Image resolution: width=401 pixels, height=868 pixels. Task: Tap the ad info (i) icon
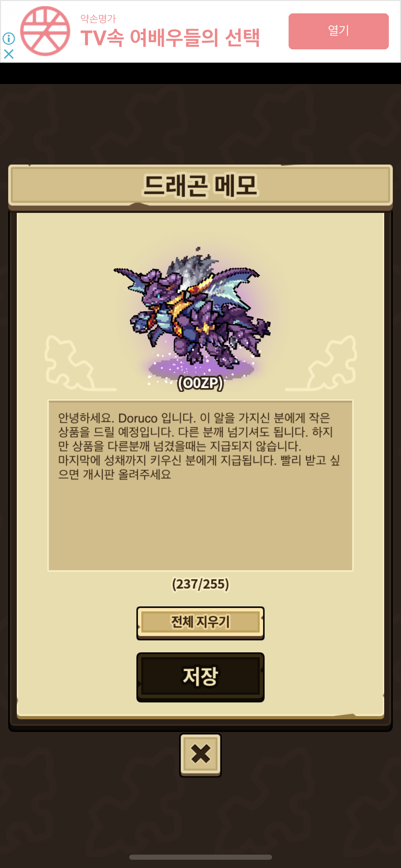[9, 38]
